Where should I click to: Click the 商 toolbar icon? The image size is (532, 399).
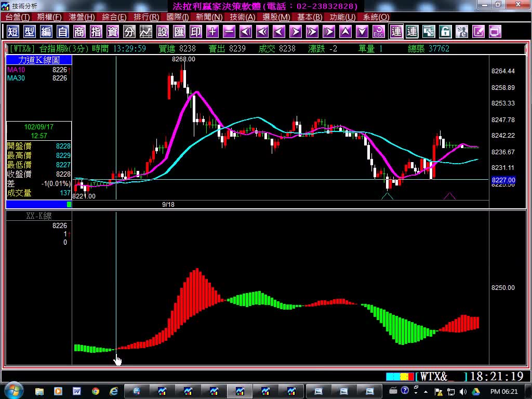[79, 32]
